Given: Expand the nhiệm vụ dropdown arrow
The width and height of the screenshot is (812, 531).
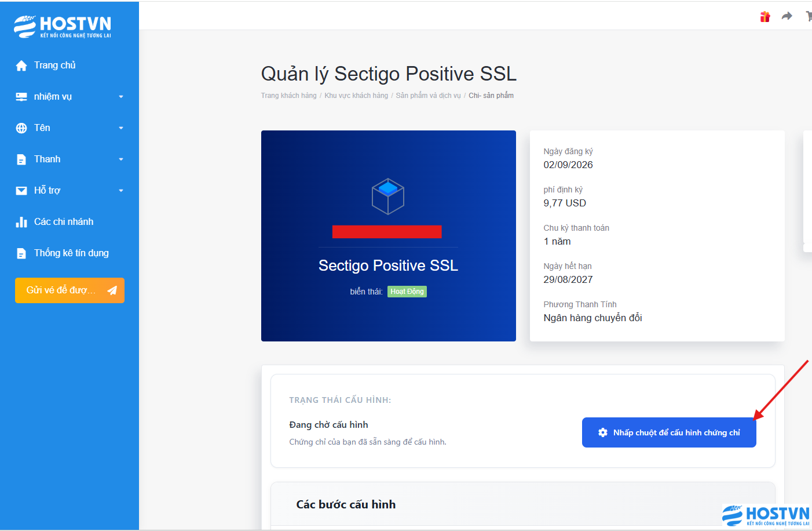Looking at the screenshot, I should [x=121, y=97].
